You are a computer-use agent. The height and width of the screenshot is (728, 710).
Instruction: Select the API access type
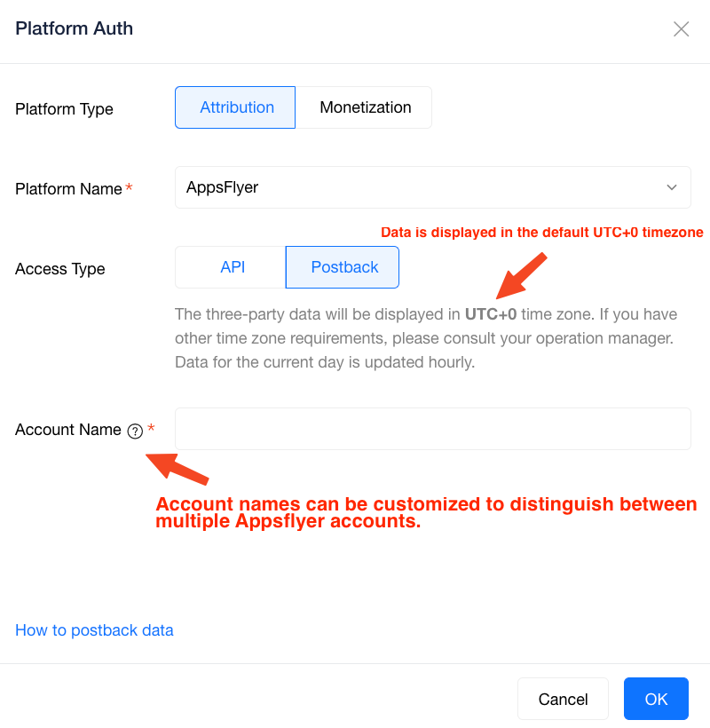pos(232,267)
